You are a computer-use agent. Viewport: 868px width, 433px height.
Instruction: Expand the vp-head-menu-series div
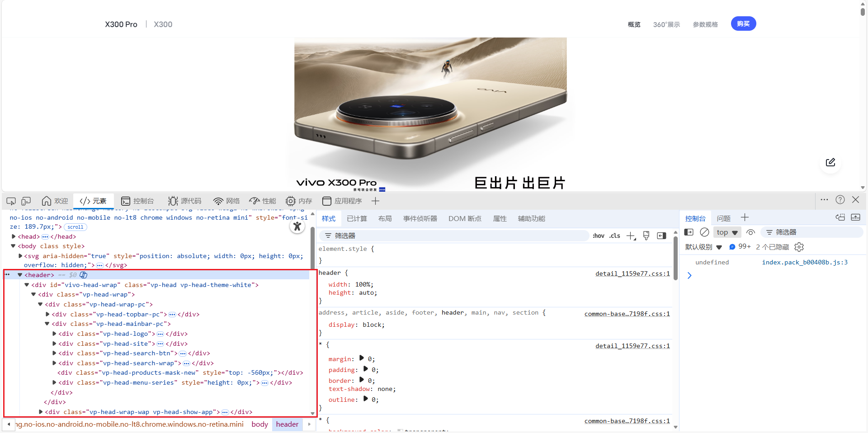54,382
